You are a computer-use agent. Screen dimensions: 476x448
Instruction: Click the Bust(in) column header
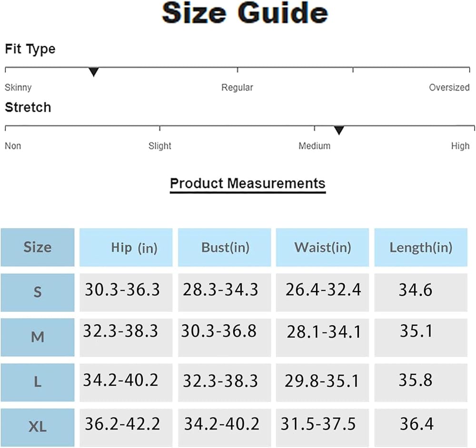(x=225, y=247)
